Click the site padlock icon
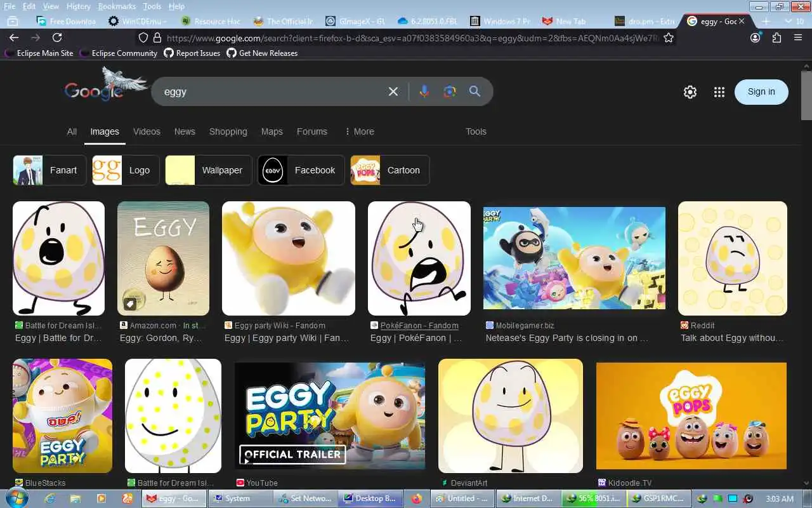Screen dimensions: 812x508 [x=158, y=38]
